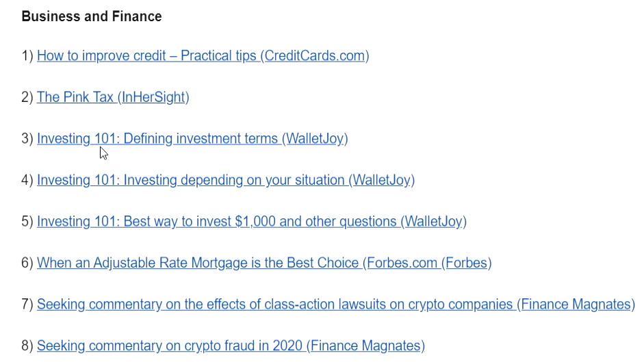Viewport: 644px width, 362px height.
Task: Click WalletJoy in the $1,000 questions link
Action: [434, 222]
